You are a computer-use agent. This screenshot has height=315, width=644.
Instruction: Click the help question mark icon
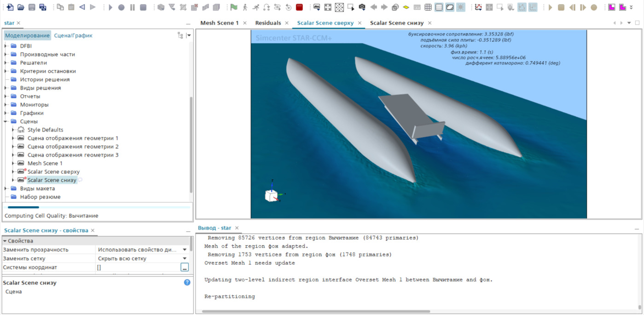(187, 282)
